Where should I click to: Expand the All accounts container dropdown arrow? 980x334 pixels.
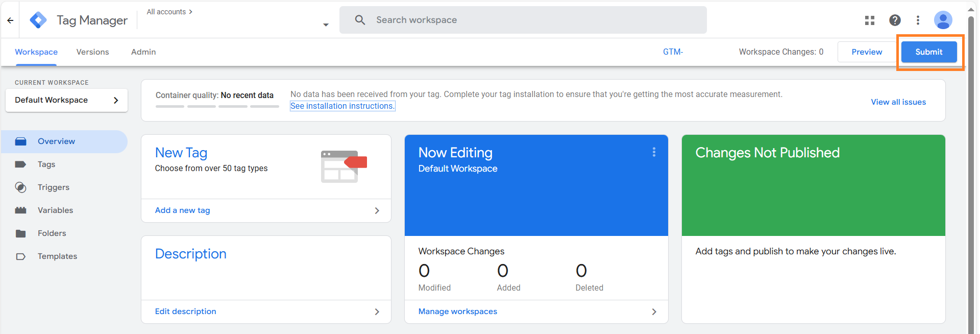click(x=326, y=25)
